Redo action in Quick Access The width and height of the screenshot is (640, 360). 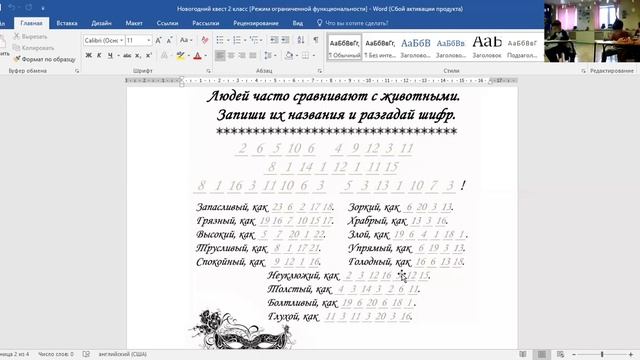coord(29,8)
